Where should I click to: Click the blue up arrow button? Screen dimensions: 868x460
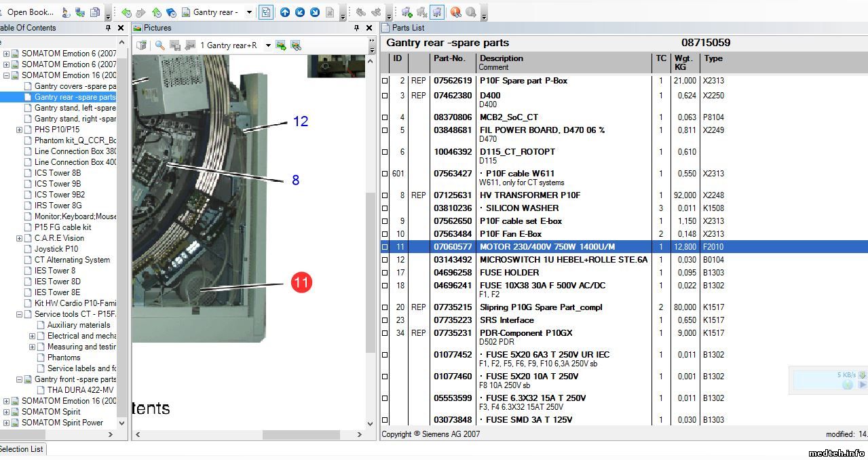click(285, 12)
